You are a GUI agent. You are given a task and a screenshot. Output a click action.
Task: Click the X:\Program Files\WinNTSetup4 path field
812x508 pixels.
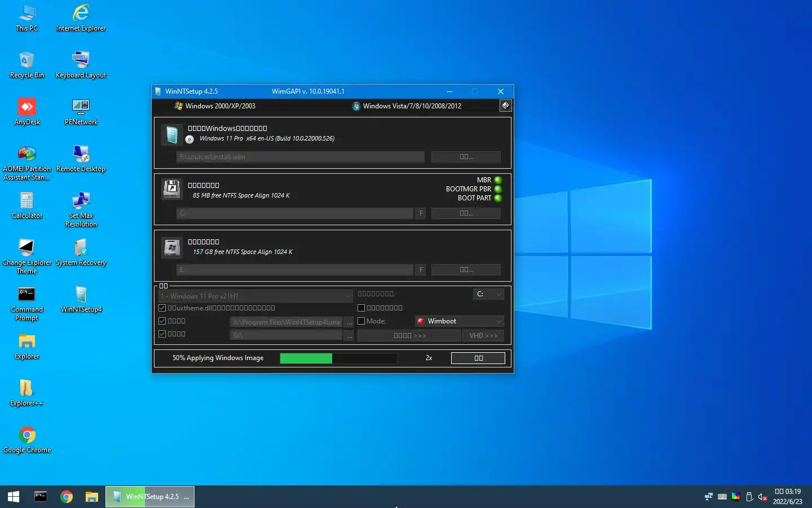click(x=286, y=322)
